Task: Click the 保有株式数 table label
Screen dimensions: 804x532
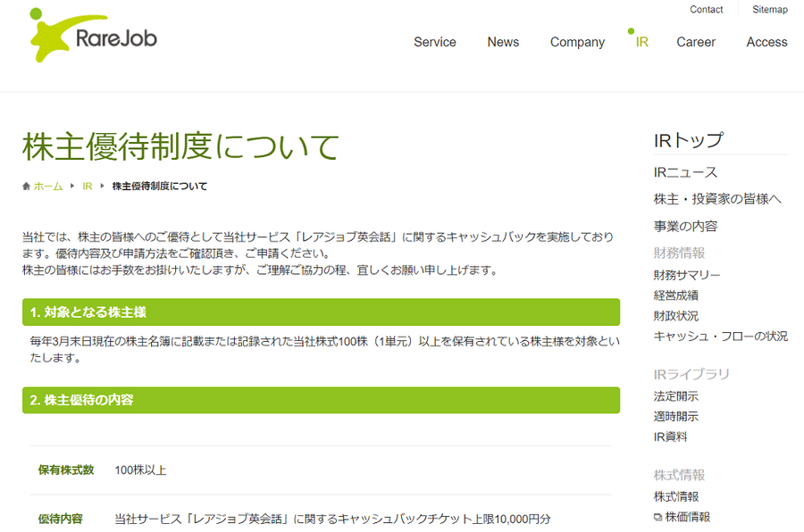Action: point(66,470)
